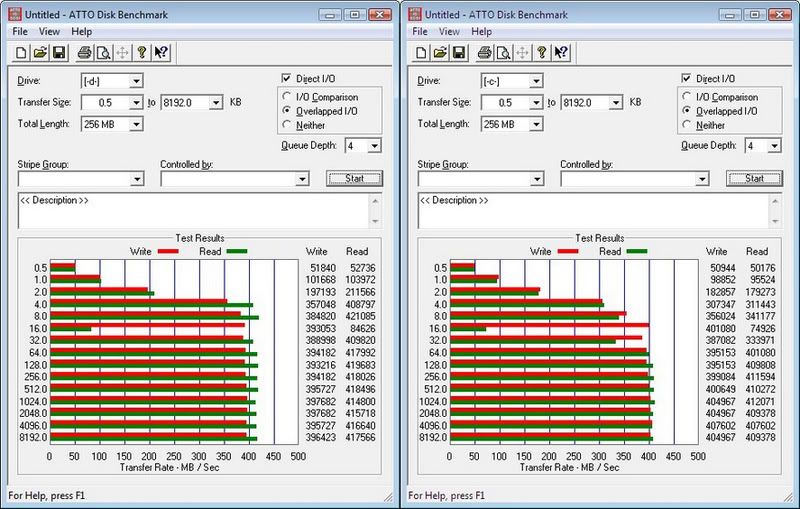
Task: Click the Save disk icon in right window
Action: tap(460, 52)
